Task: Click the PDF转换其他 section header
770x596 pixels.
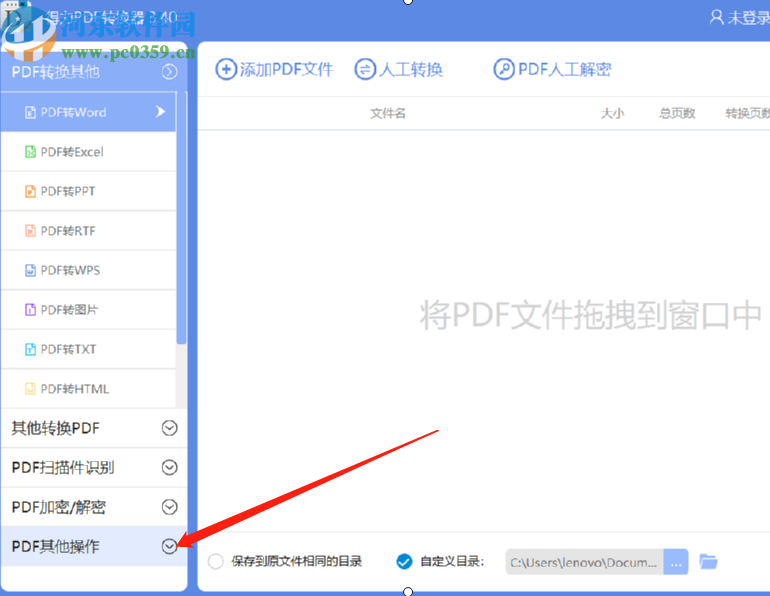Action: tap(94, 72)
